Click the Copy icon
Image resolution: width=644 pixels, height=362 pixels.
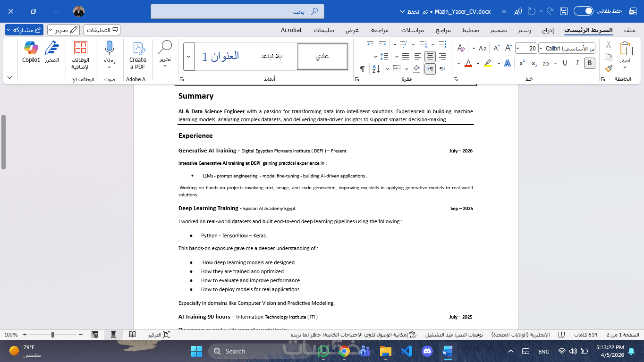[x=609, y=57]
